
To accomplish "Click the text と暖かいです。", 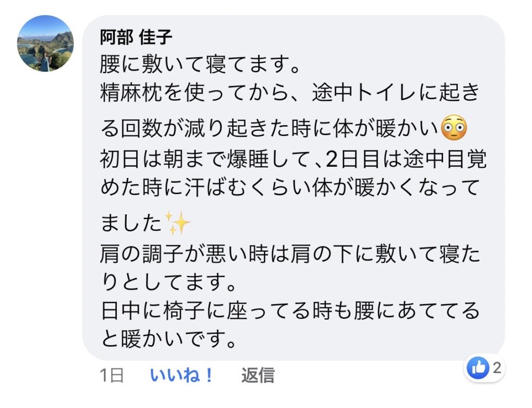I will click(x=168, y=340).
